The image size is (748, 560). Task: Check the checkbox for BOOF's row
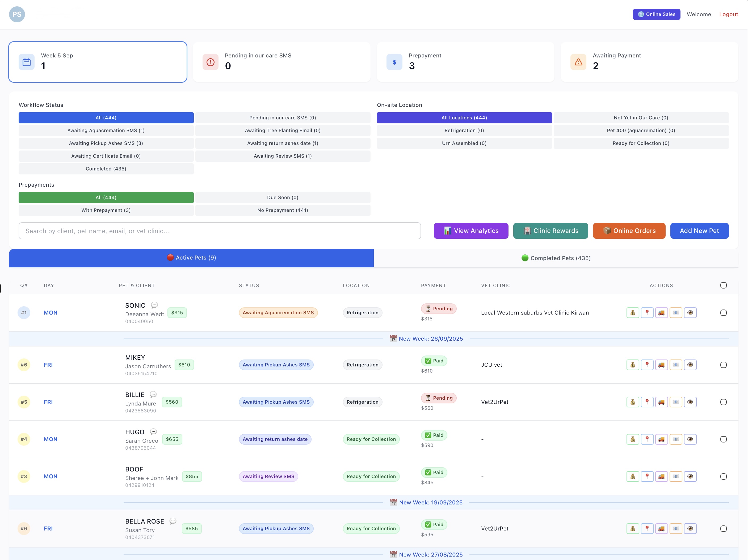723,477
